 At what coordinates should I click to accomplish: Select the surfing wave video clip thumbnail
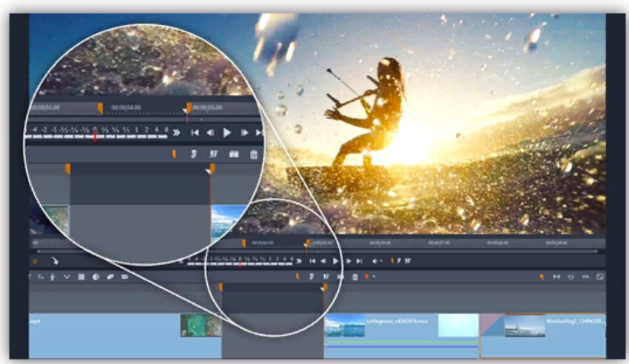[x=345, y=325]
